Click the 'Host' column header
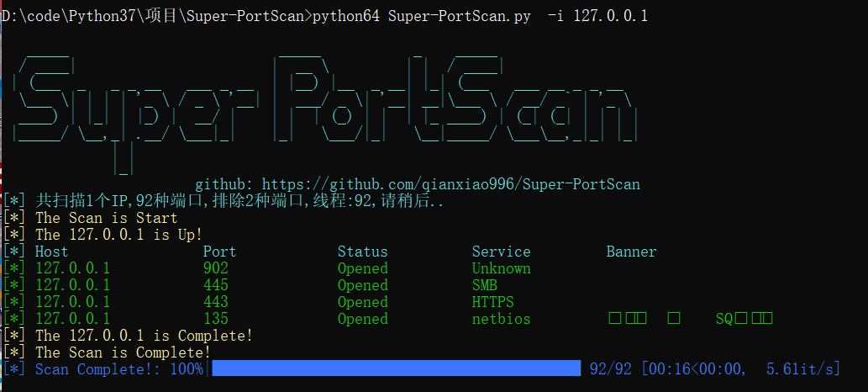 51,252
